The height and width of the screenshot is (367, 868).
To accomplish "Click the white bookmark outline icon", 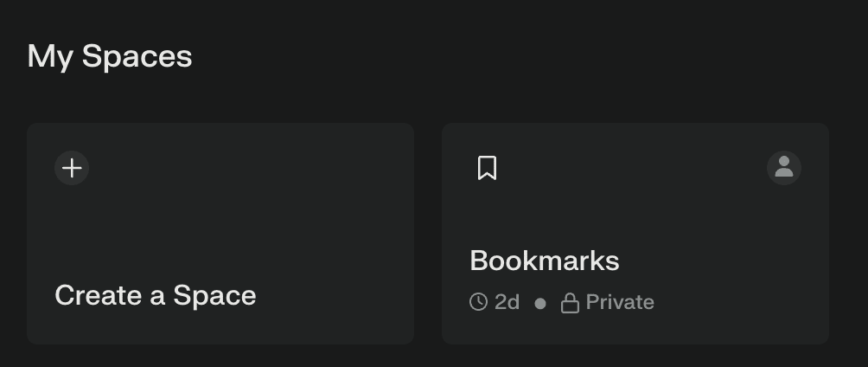I will pos(487,167).
